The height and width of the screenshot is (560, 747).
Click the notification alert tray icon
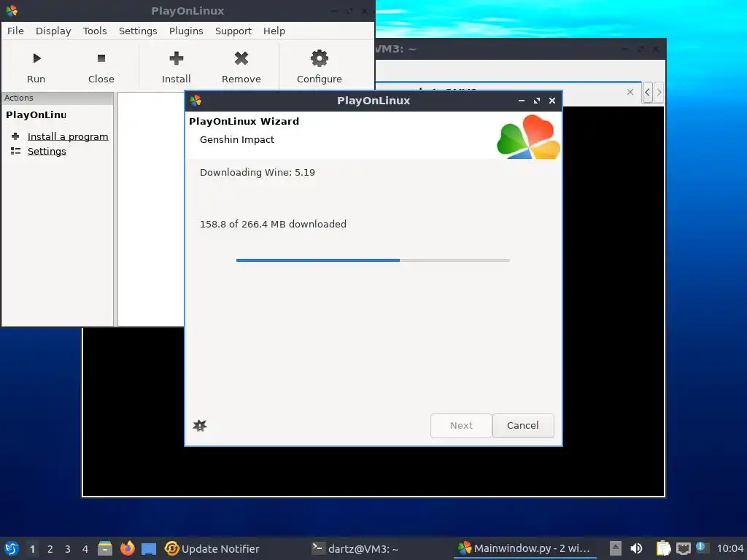(701, 547)
